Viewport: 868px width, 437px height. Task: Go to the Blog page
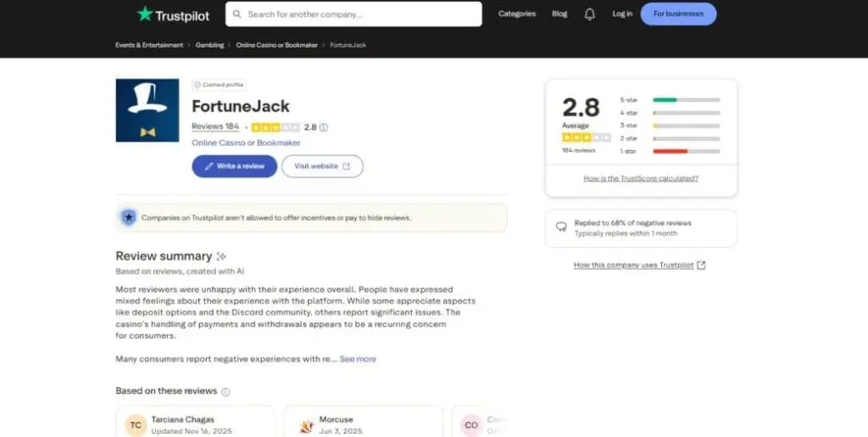click(x=559, y=14)
